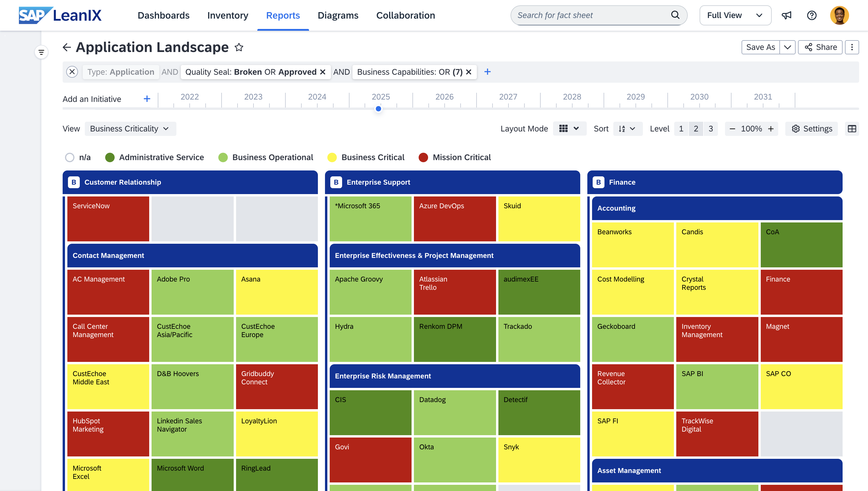Open the three-dot more options menu
This screenshot has width=868, height=491.
pyautogui.click(x=852, y=47)
